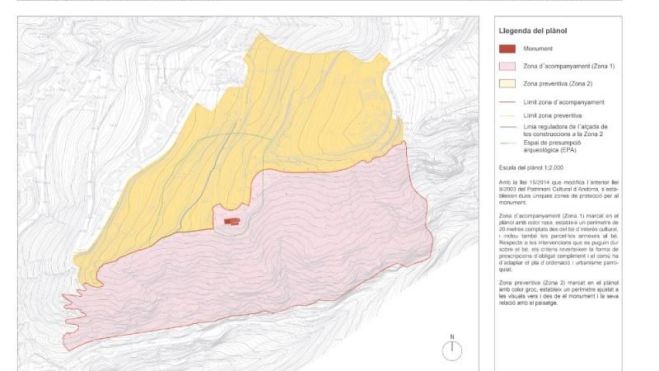Viewport: 659px width, 371px height.
Task: Click the Llegenda del plànol heading
Action: (x=532, y=31)
